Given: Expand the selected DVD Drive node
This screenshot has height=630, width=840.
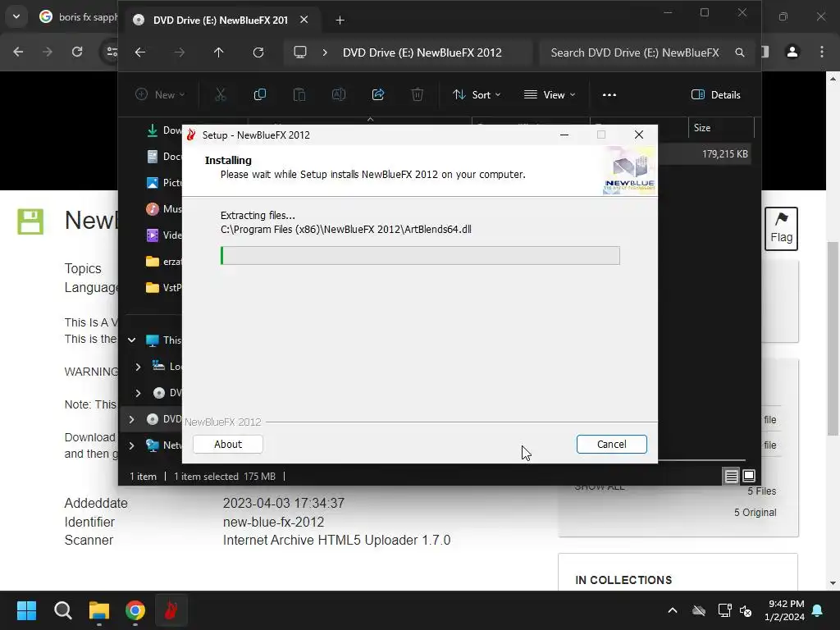Looking at the screenshot, I should coord(132,419).
